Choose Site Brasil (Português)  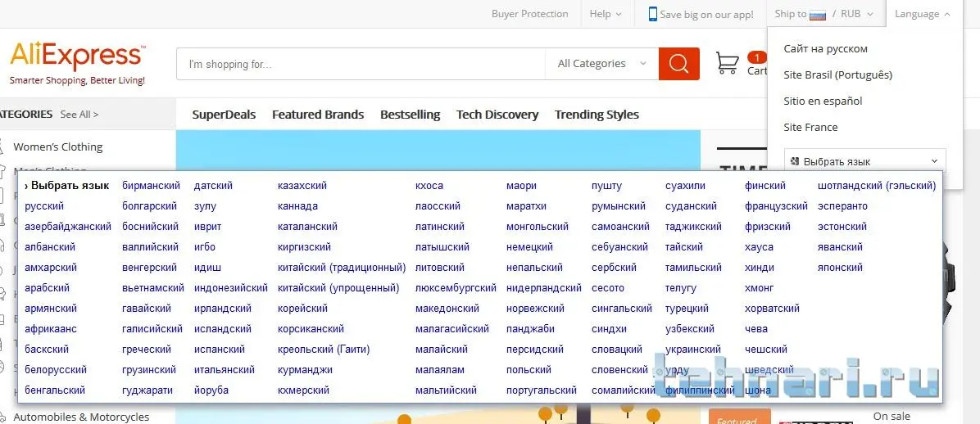tap(838, 75)
